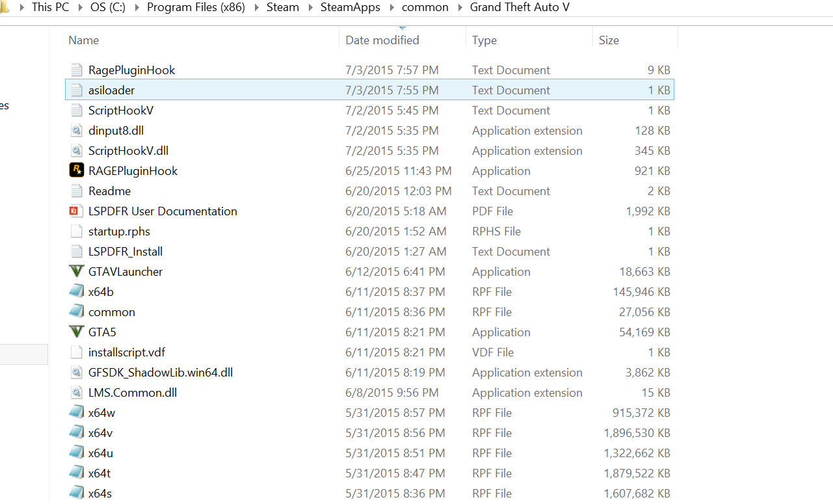
Task: Click the LSPDFR User Documentation PDF icon
Action: [x=77, y=211]
